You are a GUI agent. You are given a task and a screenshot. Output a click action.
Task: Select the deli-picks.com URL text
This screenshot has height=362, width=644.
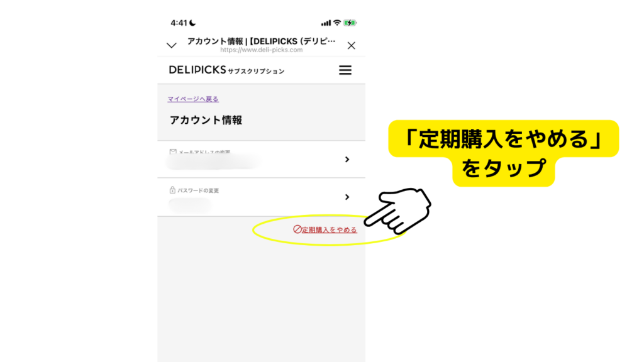261,50
